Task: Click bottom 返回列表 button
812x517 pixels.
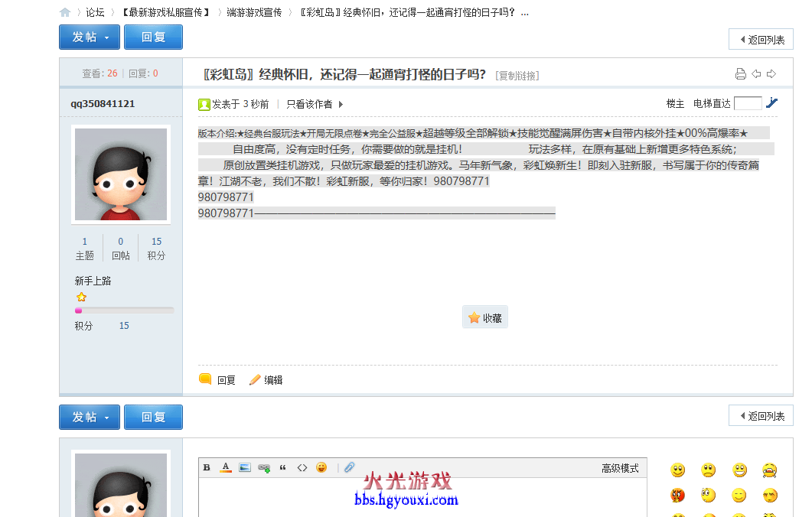Action: pos(761,415)
